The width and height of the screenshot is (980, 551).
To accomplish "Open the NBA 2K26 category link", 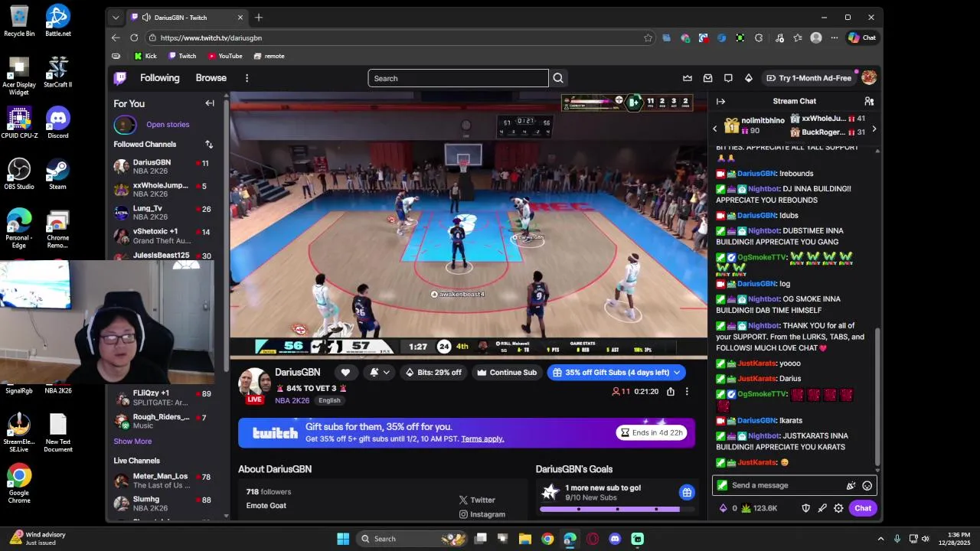I will (292, 401).
